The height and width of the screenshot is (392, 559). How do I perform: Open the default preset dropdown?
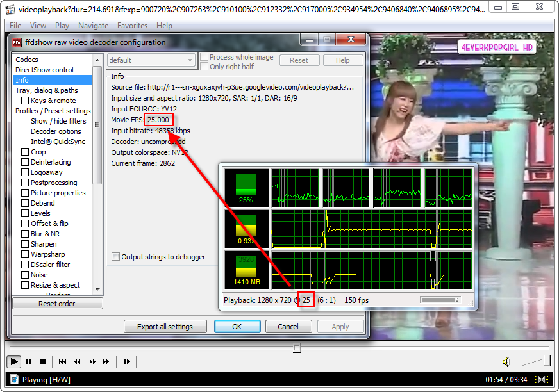(151, 60)
